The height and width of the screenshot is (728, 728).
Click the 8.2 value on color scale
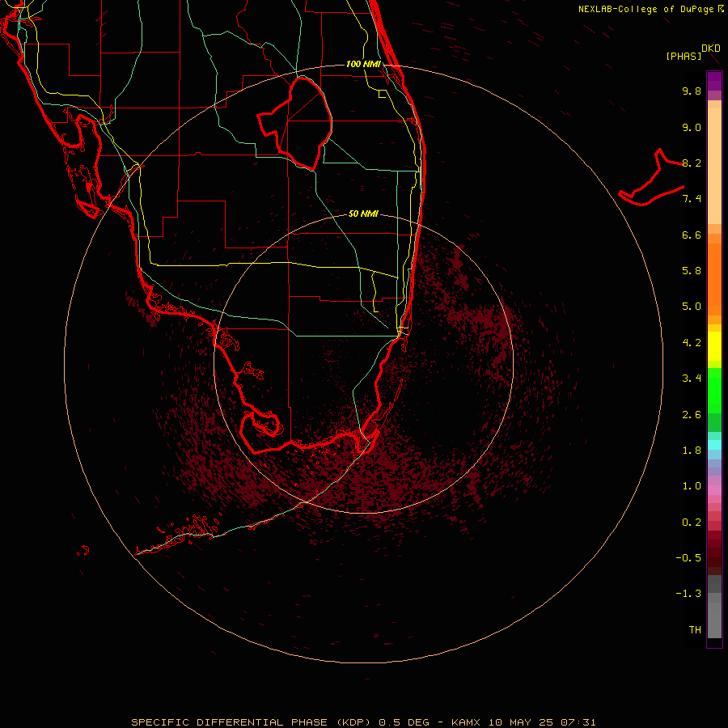tap(692, 163)
